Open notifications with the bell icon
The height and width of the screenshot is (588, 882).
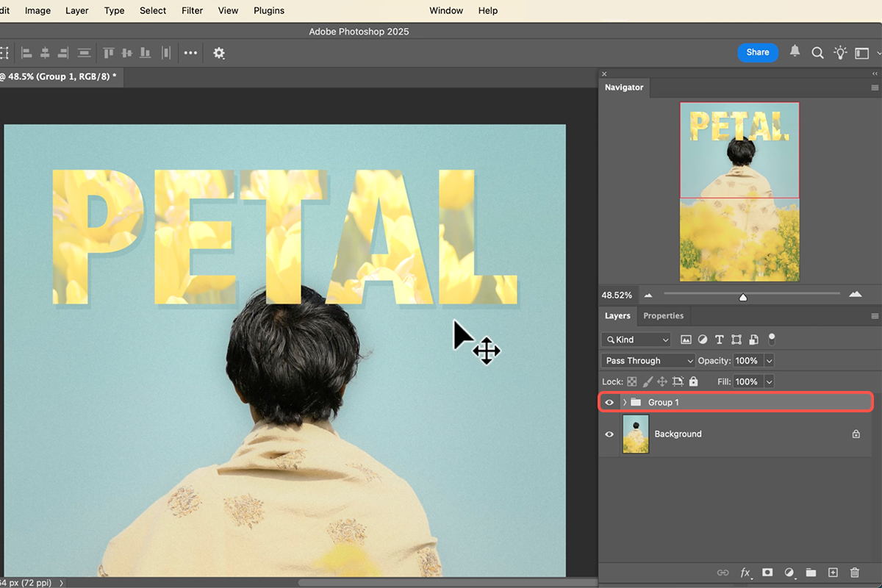pos(795,52)
